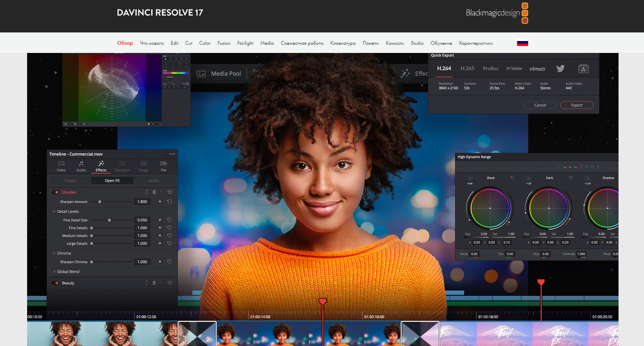Reset the Sharpen Chroma value
This screenshot has width=644, height=346.
[x=169, y=262]
